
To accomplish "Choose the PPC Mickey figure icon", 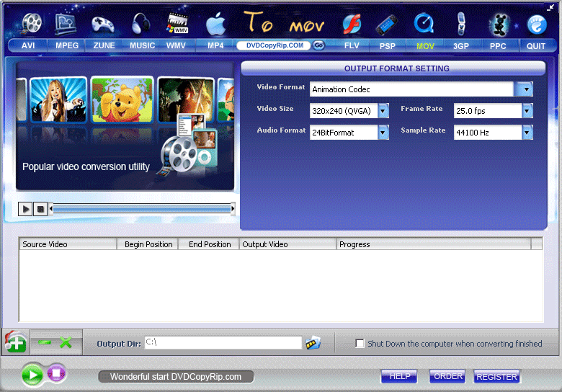I will [499, 24].
